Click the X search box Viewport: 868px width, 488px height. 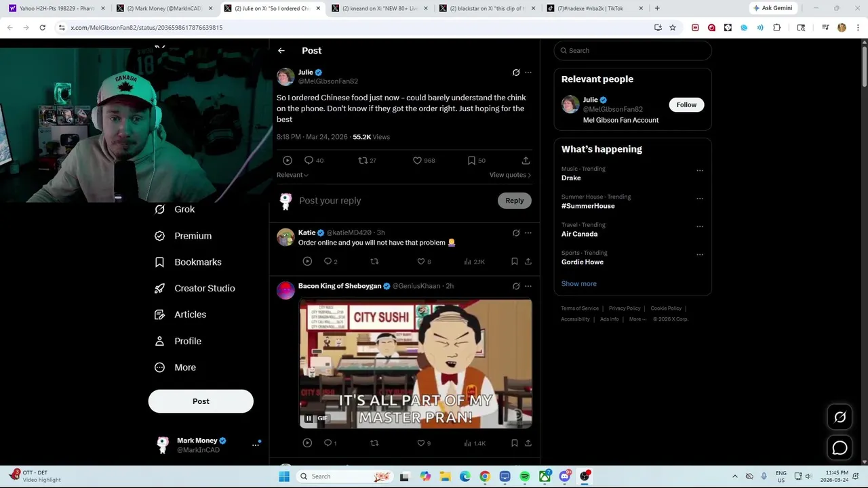(633, 51)
